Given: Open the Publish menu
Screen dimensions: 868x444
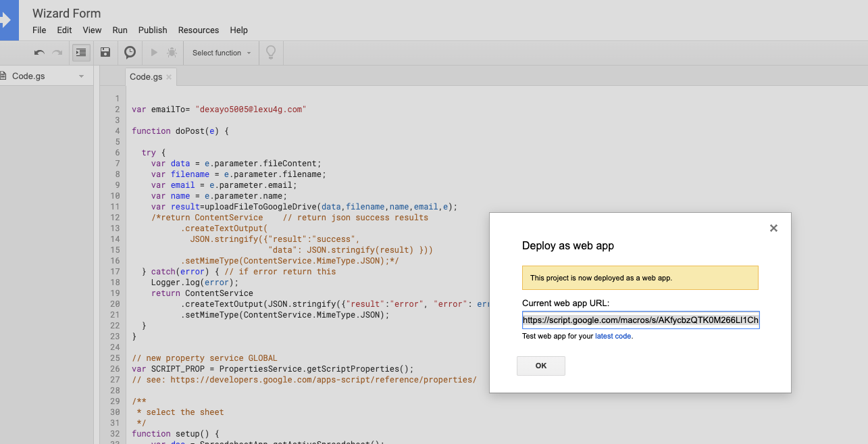Looking at the screenshot, I should coord(153,30).
